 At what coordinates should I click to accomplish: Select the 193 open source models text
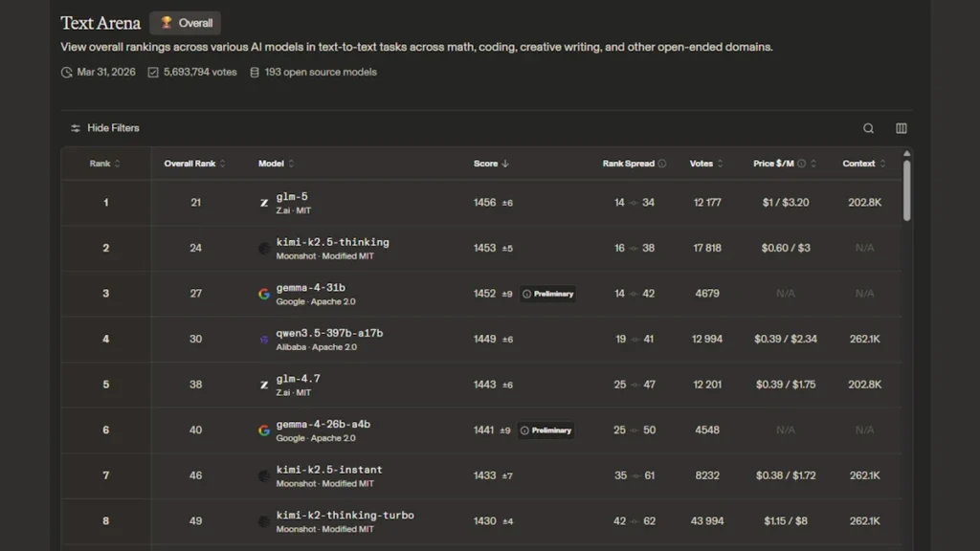(x=321, y=73)
